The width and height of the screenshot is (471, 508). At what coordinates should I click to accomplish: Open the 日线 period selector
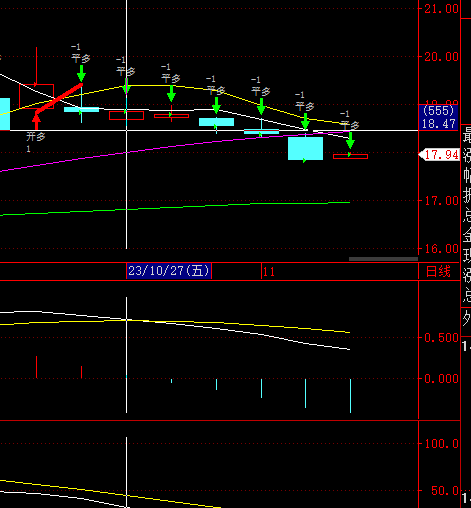(438, 272)
